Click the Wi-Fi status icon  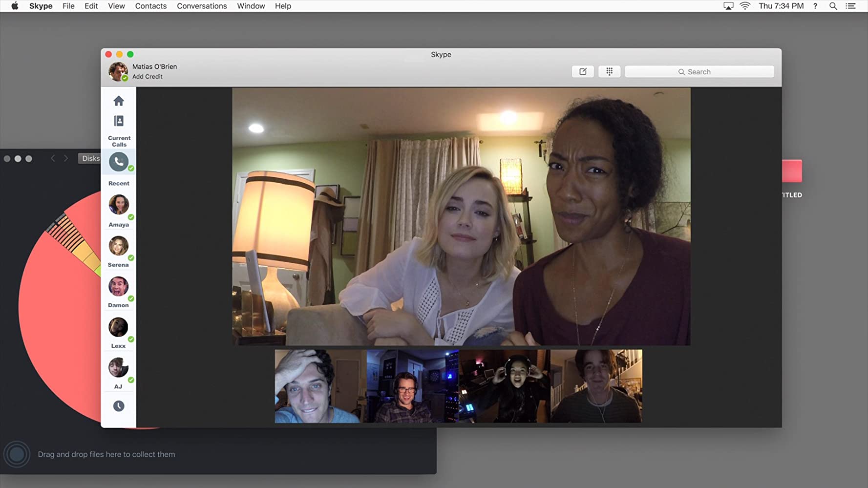pos(745,6)
